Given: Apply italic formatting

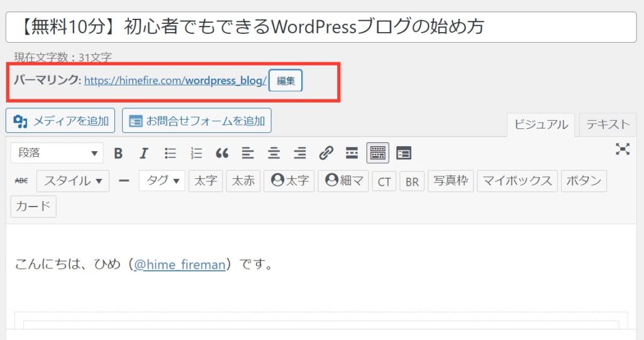Looking at the screenshot, I should pyautogui.click(x=144, y=154).
